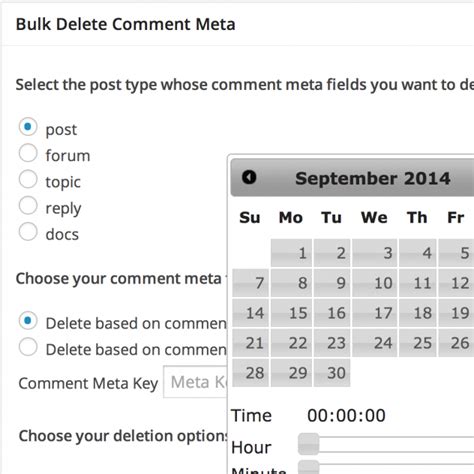Go to previous month in datepicker

coord(249,177)
